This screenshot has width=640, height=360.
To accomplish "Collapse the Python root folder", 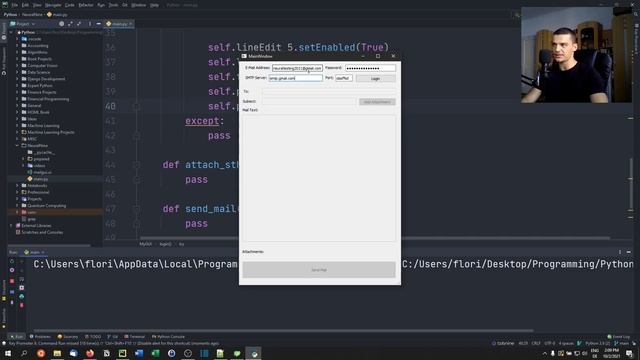I will pos(11,32).
